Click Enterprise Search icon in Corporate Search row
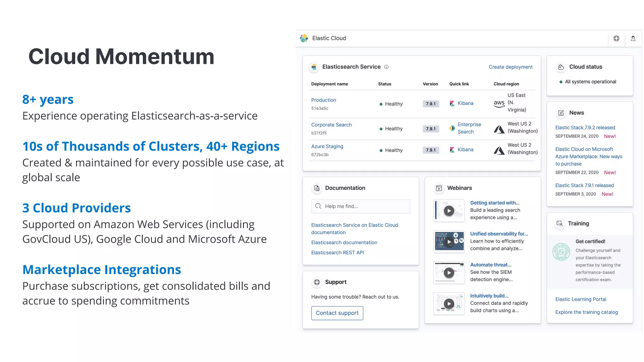 (452, 128)
